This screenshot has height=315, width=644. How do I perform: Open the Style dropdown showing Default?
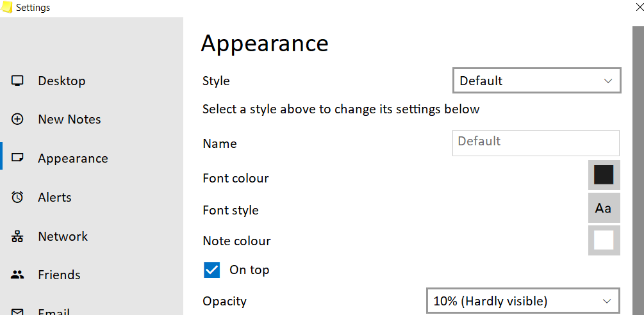click(x=536, y=81)
